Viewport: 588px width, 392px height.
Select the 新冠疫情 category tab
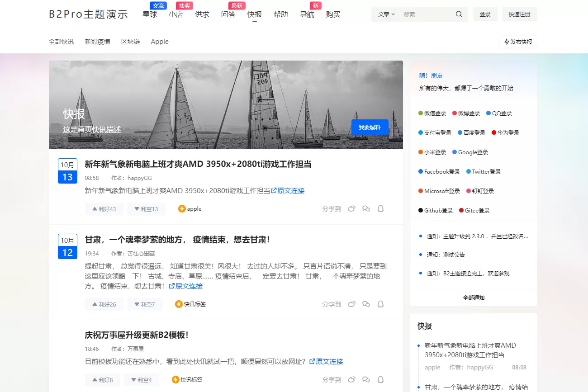pos(97,42)
